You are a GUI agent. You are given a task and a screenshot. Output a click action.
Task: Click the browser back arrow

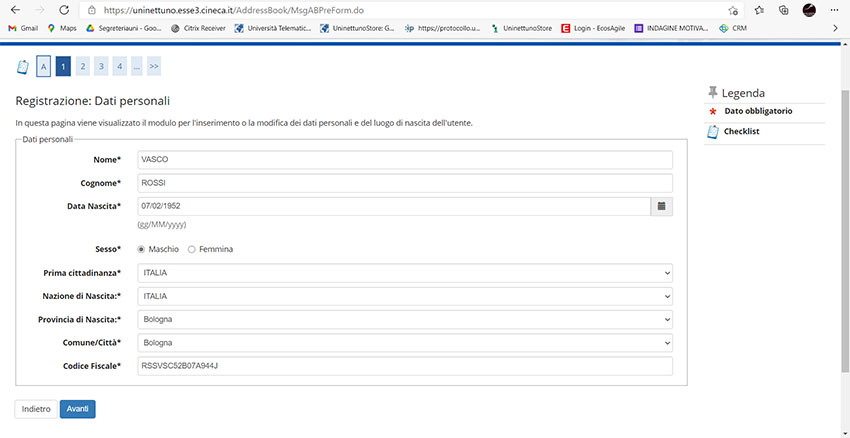pos(14,10)
